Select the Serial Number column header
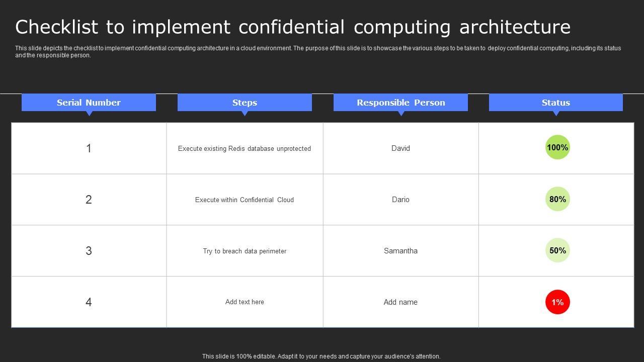 (x=89, y=103)
